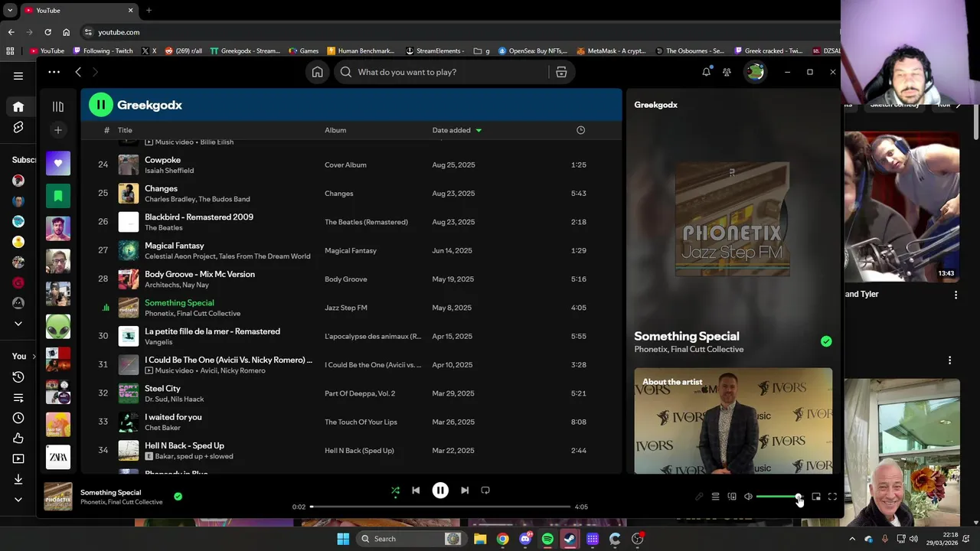This screenshot has width=980, height=551.
Task: Sort playlist by Date added
Action: tap(456, 130)
